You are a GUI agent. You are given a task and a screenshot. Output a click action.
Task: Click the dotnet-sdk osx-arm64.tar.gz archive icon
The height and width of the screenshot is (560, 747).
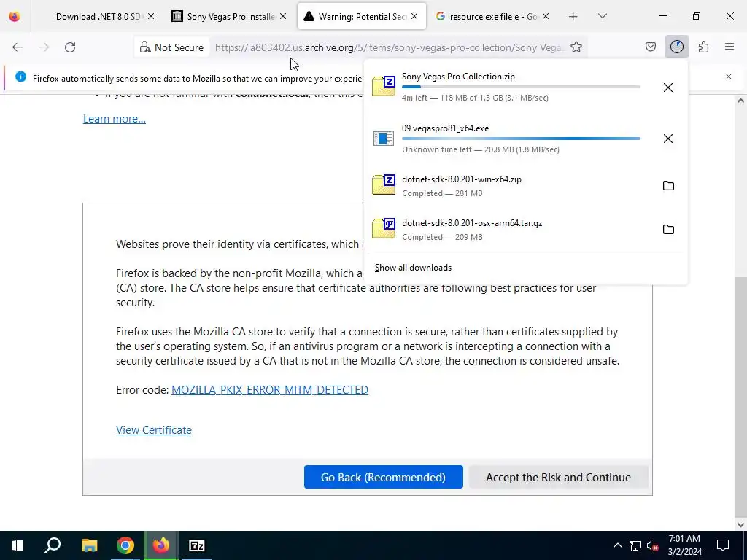pyautogui.click(x=384, y=228)
